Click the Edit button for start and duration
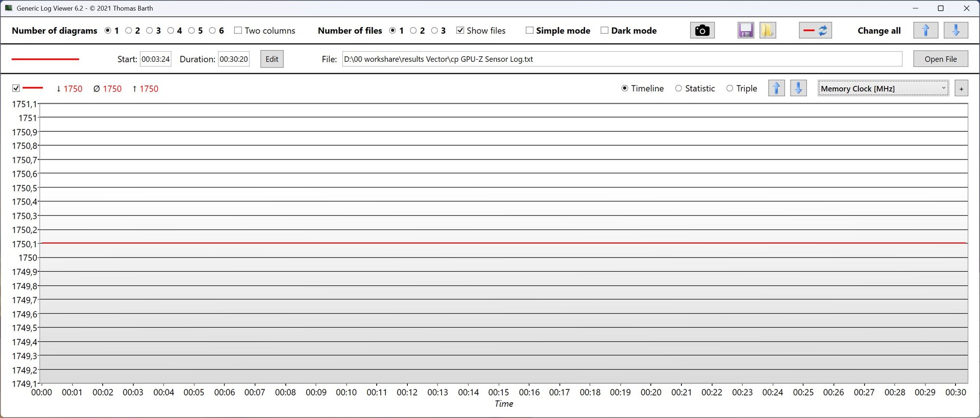This screenshot has width=980, height=418. (272, 59)
